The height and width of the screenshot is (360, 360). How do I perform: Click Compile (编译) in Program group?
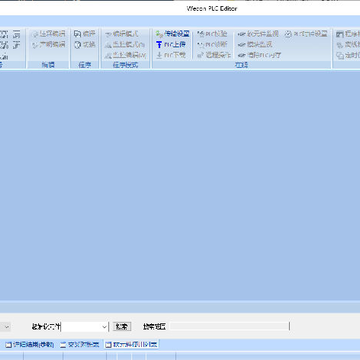85,34
